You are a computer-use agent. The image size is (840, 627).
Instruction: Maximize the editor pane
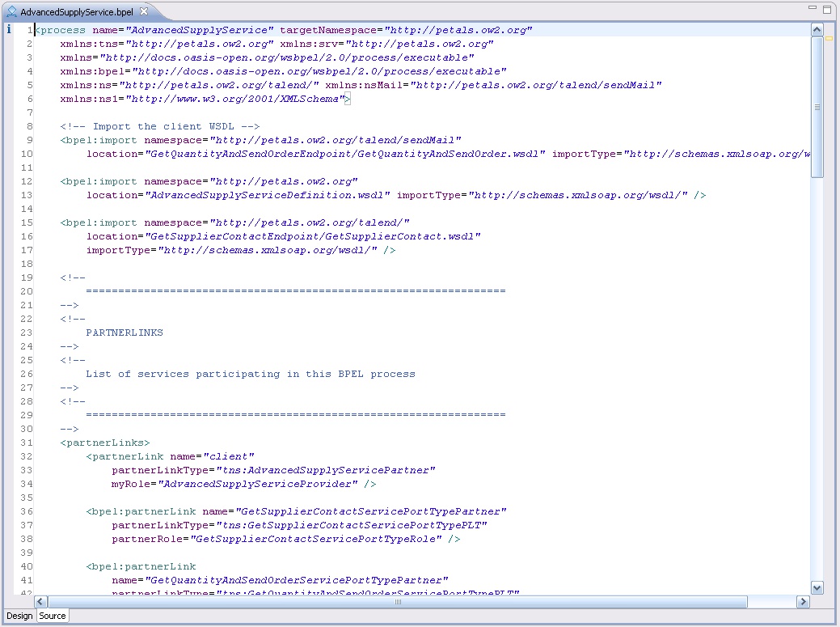point(828,8)
